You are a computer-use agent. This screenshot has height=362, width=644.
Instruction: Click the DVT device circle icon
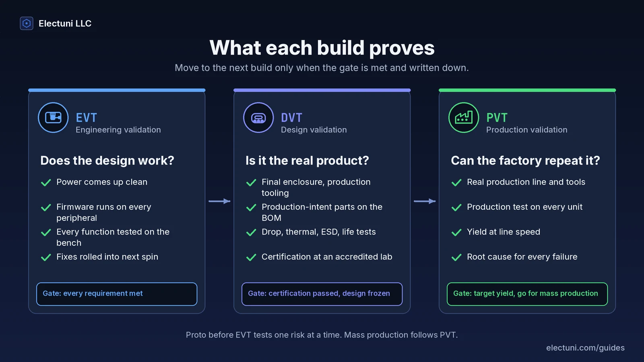(x=258, y=117)
